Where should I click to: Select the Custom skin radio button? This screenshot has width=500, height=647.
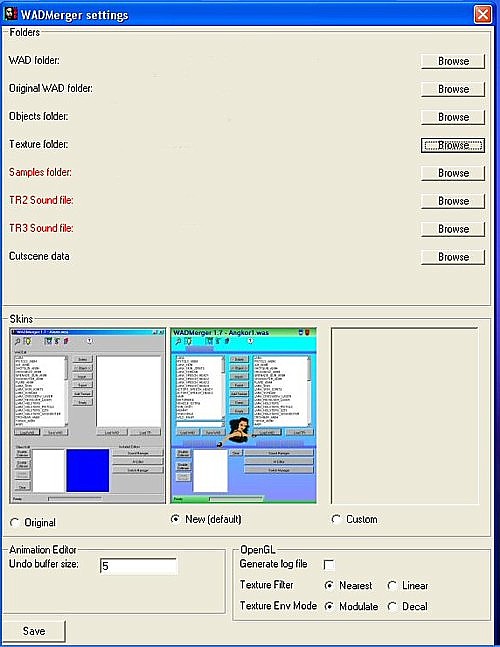[336, 519]
